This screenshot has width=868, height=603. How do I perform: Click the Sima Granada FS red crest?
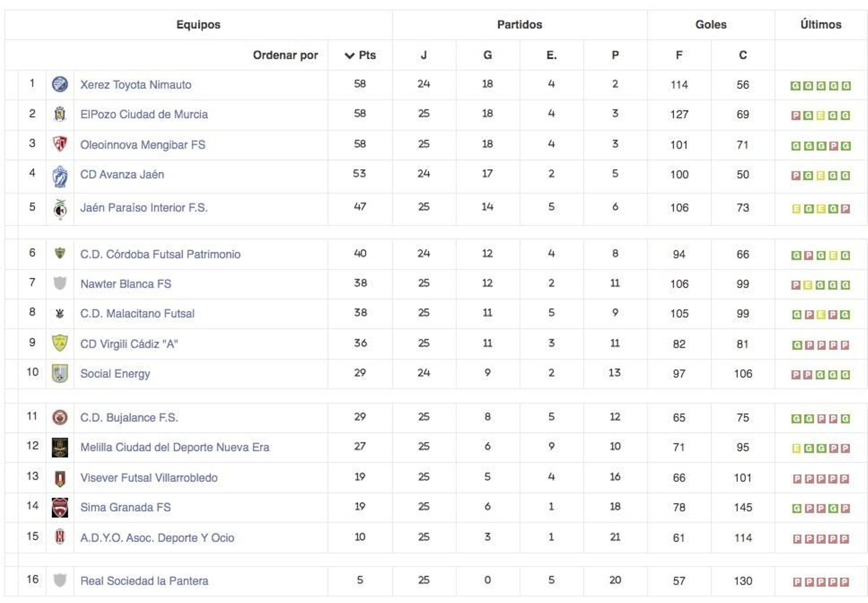(x=60, y=508)
